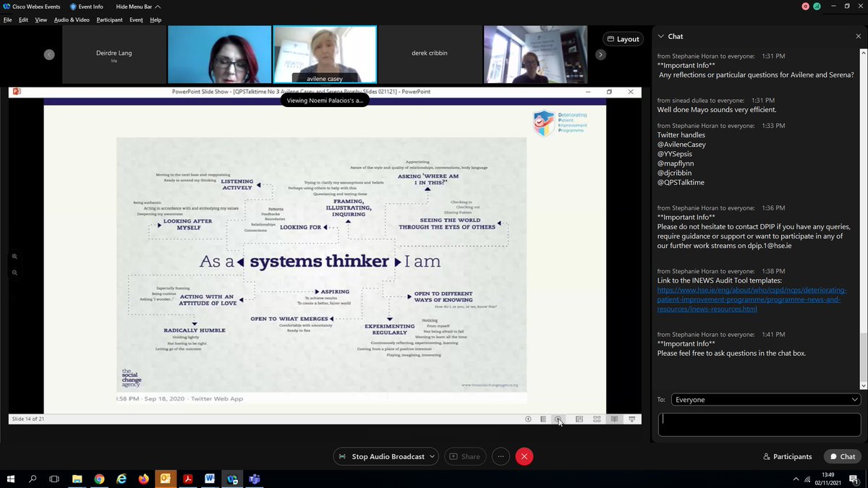868x488 pixels.
Task: Open Adobe Acrobat from taskbar
Action: (187, 479)
